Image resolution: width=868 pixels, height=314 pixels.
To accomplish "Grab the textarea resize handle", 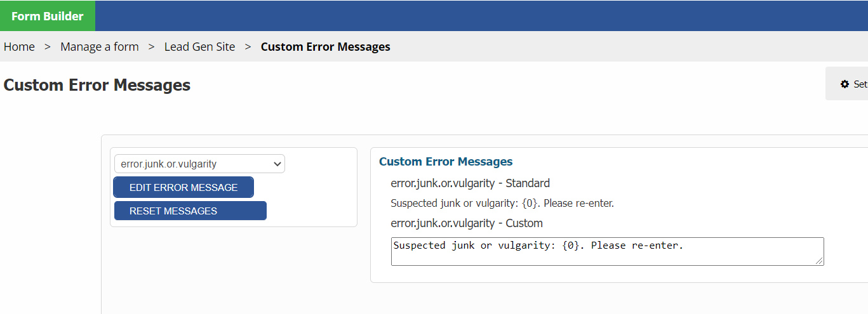I will click(x=820, y=261).
